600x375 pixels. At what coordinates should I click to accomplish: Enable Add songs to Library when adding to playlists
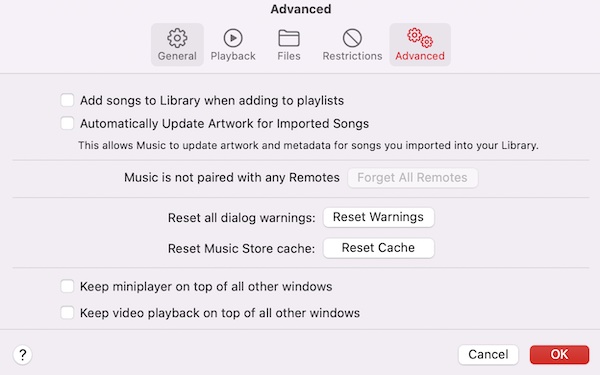tap(67, 100)
